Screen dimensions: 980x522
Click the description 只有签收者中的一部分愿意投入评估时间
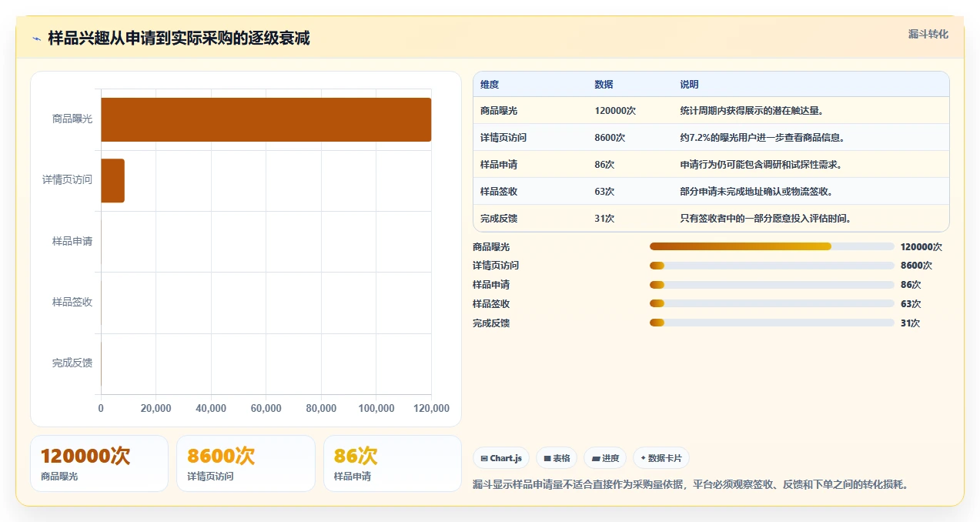765,219
